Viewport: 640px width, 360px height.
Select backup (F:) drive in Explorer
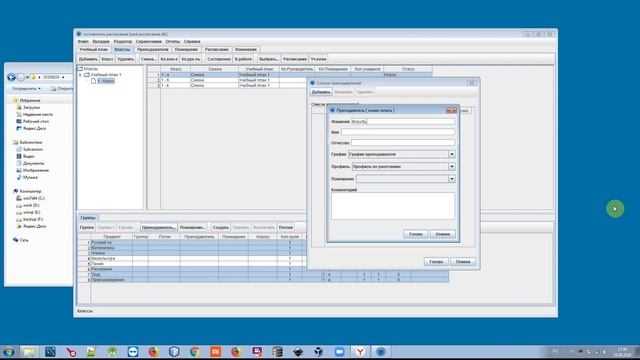[x=33, y=219]
